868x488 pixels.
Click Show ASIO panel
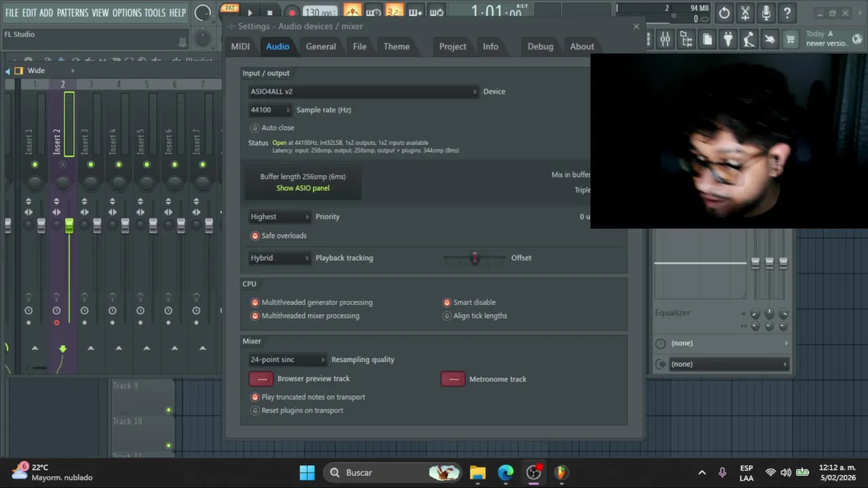[303, 188]
